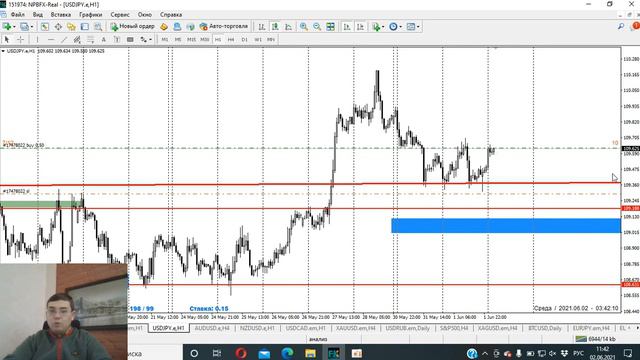Select the green rectangle zone on chart

click(x=41, y=204)
